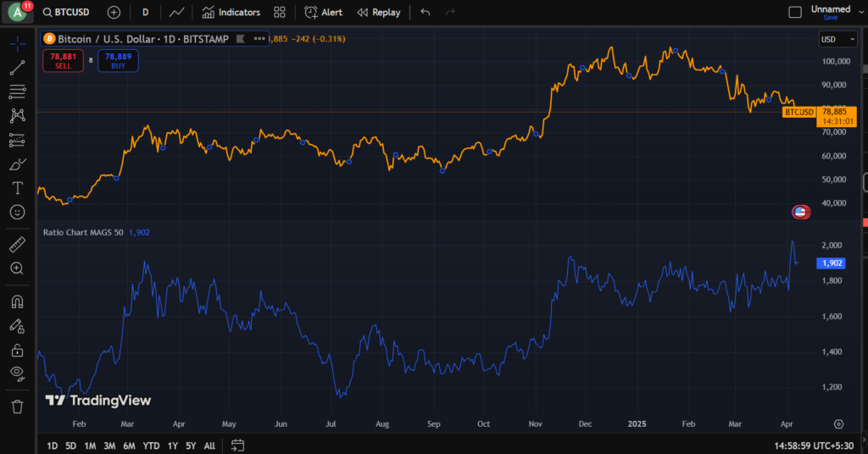
Task: Open the layout setup square icon
Action: click(x=795, y=12)
